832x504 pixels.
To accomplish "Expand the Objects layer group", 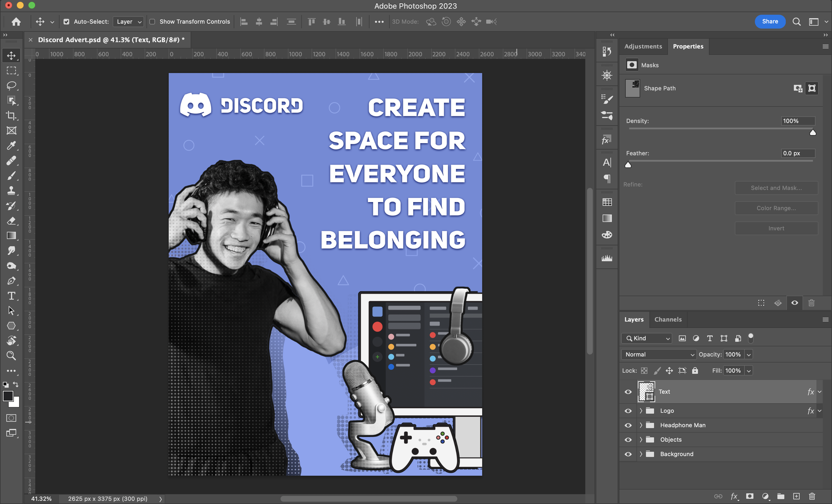I will [641, 440].
